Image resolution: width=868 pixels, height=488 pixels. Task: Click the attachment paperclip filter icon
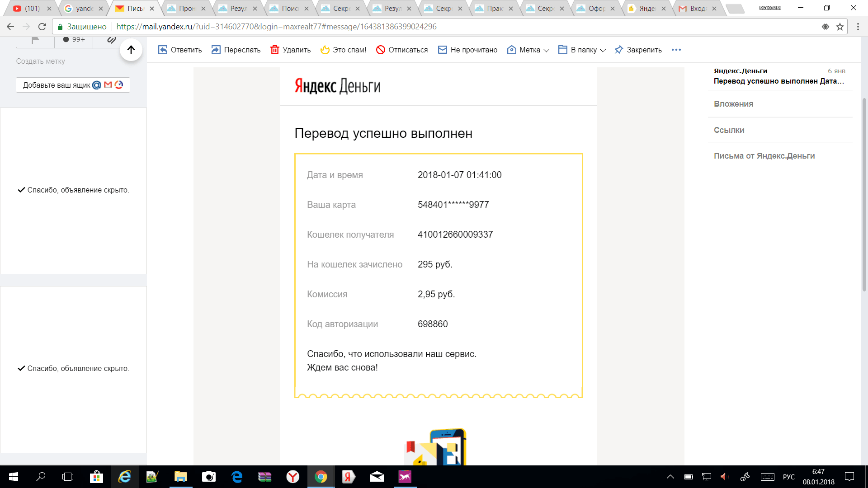coord(111,40)
